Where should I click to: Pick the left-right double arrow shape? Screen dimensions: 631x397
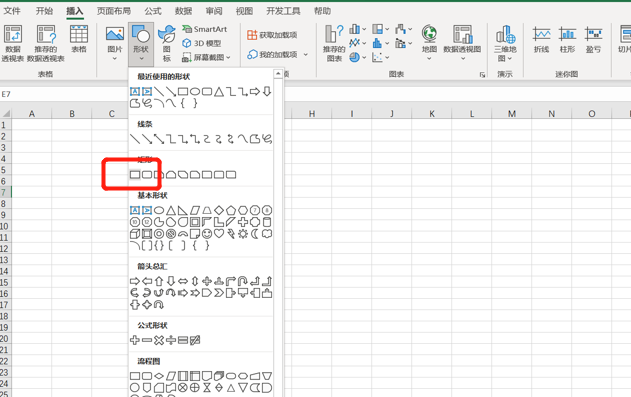183,281
